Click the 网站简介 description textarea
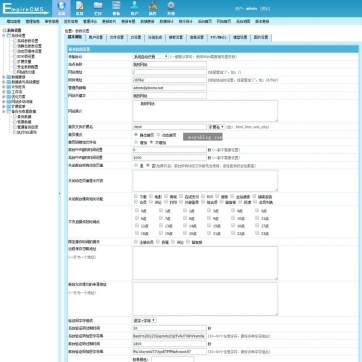Viewport: 362px width, 362px height. pyautogui.click(x=205, y=111)
